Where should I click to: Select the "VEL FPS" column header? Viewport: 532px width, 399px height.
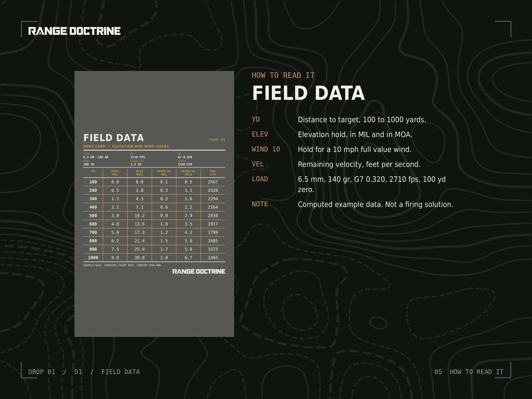coord(213,173)
